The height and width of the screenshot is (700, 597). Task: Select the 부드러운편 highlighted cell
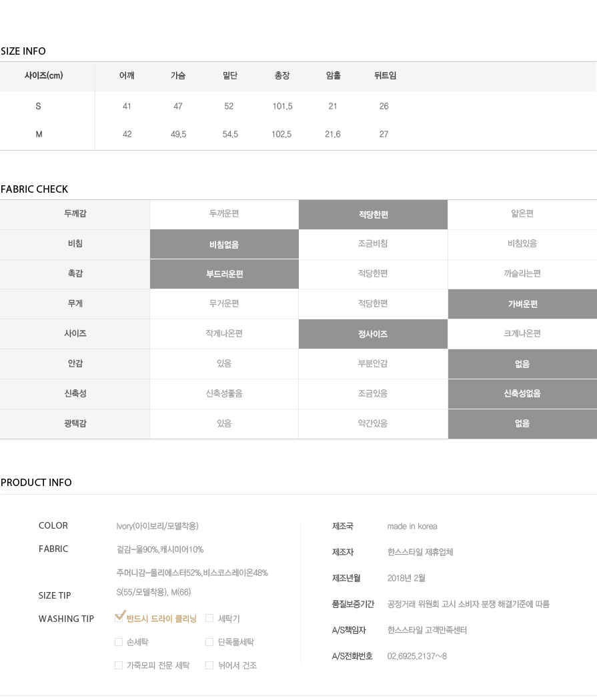tap(224, 273)
